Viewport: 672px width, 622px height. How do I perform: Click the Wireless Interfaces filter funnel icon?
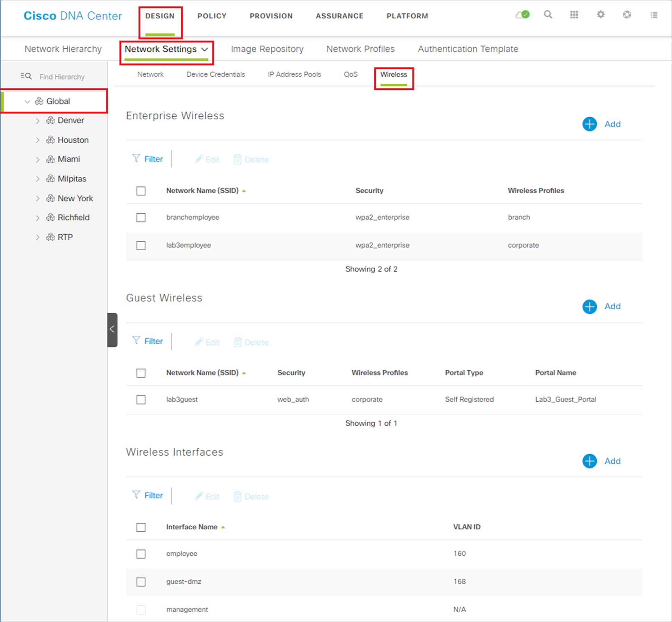point(136,495)
